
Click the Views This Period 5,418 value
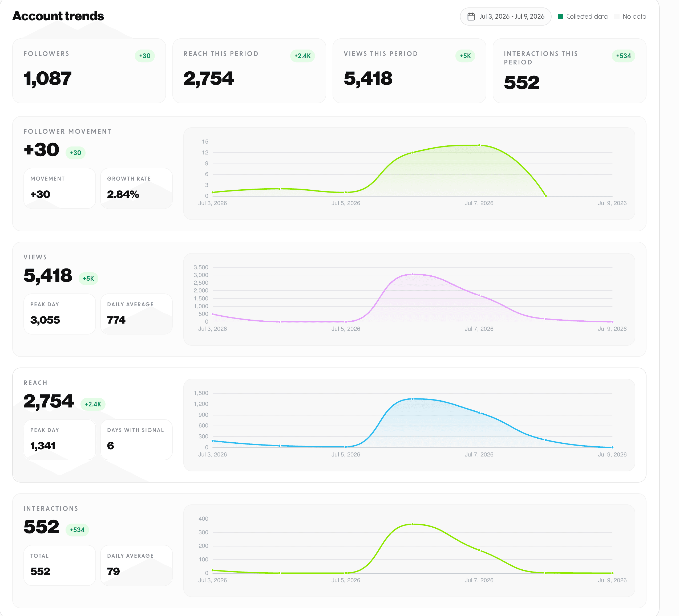pyautogui.click(x=368, y=79)
